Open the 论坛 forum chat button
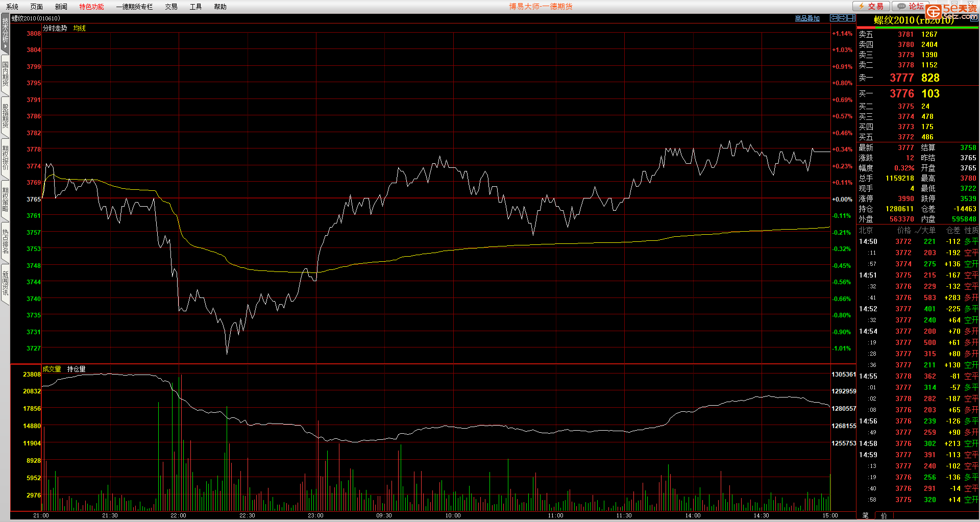Viewport: 980px width, 522px height. 912,6
